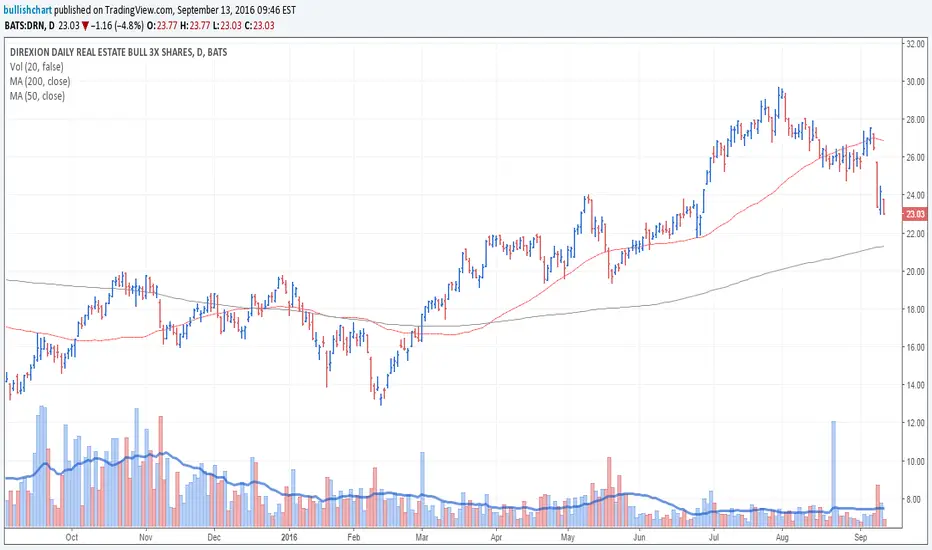
Task: Click the tall blue volume spike bar in late August
Action: [x=833, y=474]
